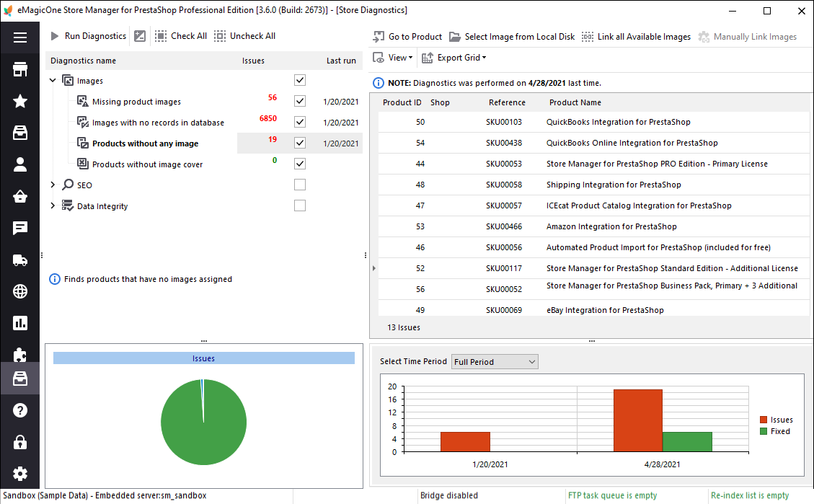Enable the SEO diagnostics checkbox
Image resolution: width=814 pixels, height=504 pixels.
(x=299, y=185)
